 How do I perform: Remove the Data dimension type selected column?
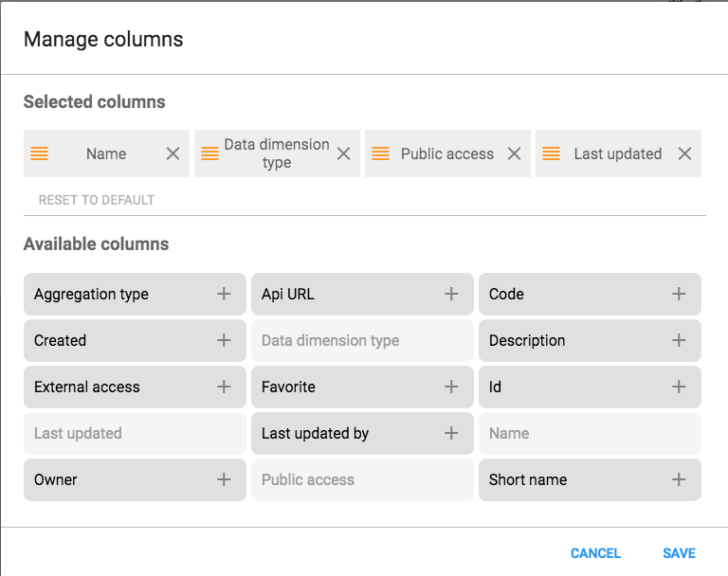click(343, 153)
